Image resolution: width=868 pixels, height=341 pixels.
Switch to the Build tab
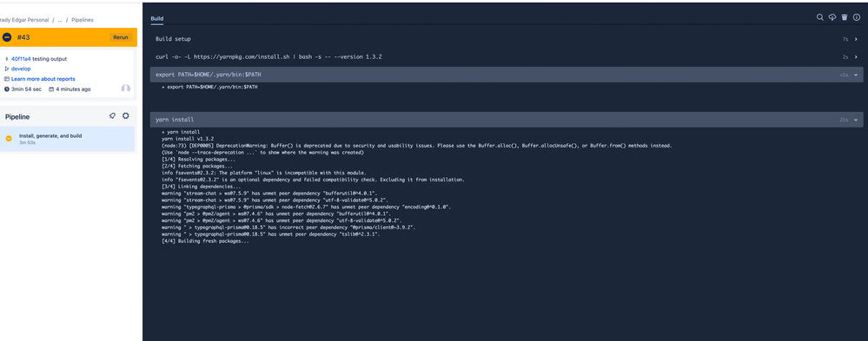[x=156, y=18]
